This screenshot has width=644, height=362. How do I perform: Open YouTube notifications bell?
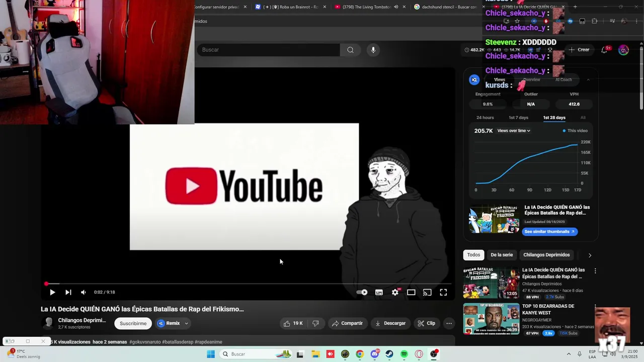[604, 50]
